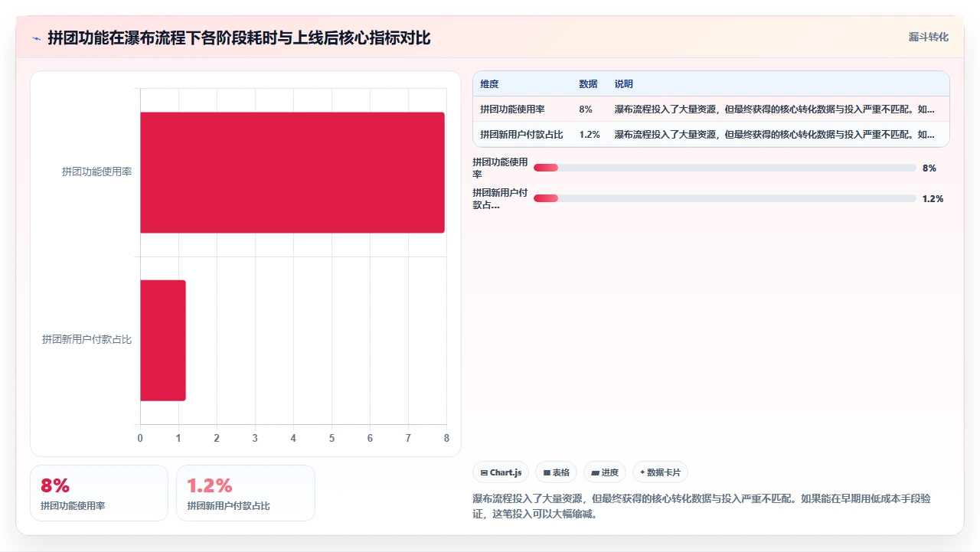
Task: Select the Chart.js chip
Action: pyautogui.click(x=501, y=472)
